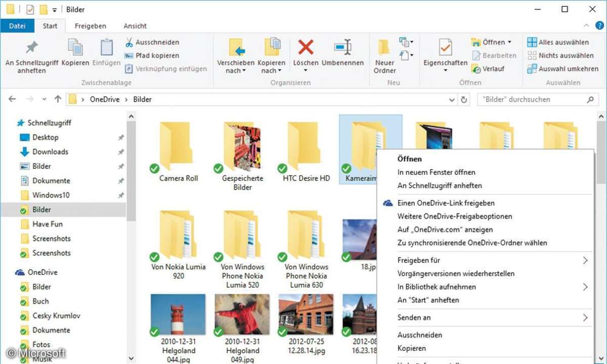Switch to the Ansicht tab
The image size is (607, 364).
(135, 26)
